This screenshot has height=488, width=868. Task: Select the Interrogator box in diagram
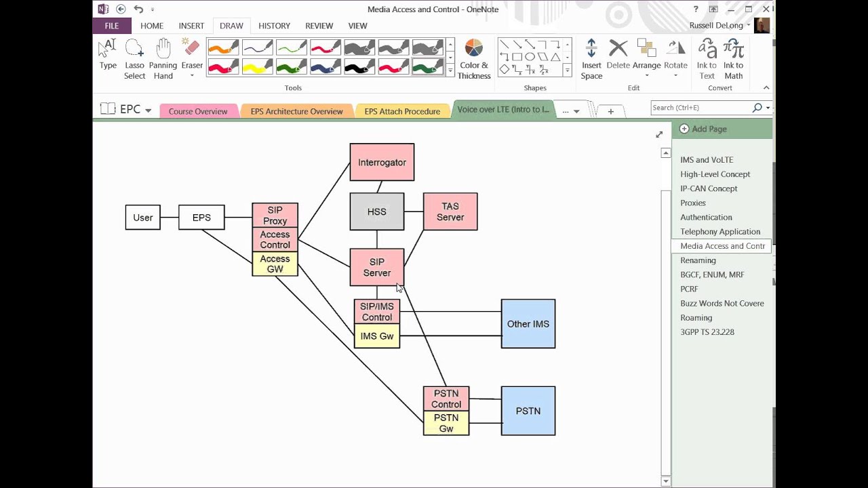coord(382,162)
